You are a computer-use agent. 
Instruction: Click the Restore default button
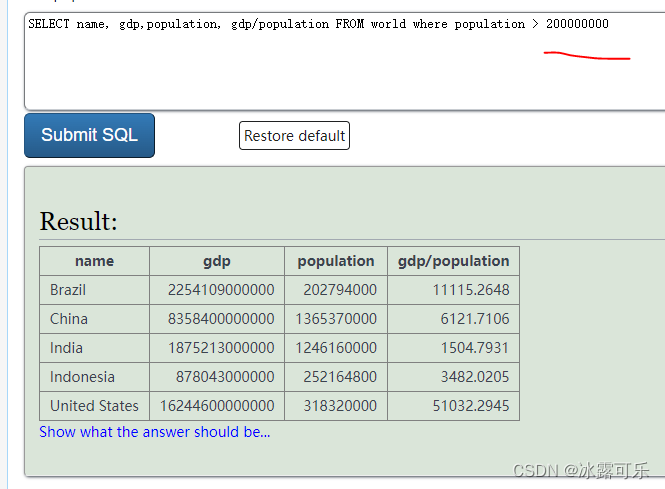point(294,136)
